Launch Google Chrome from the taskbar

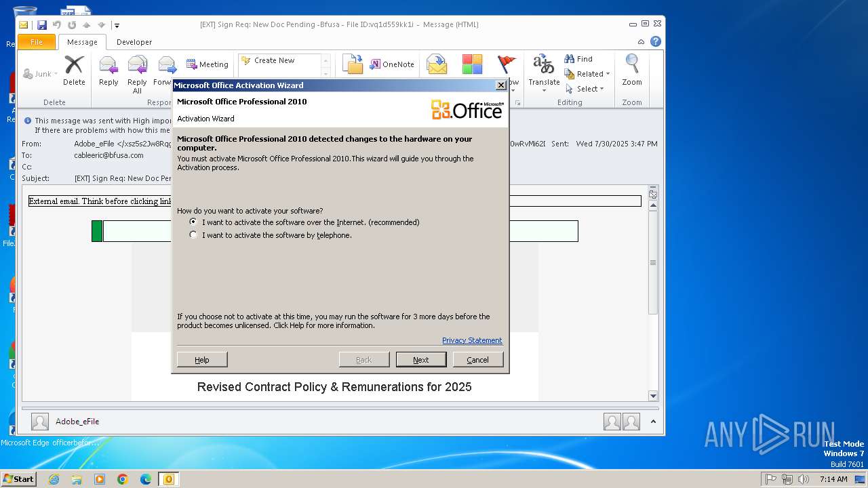tap(123, 479)
